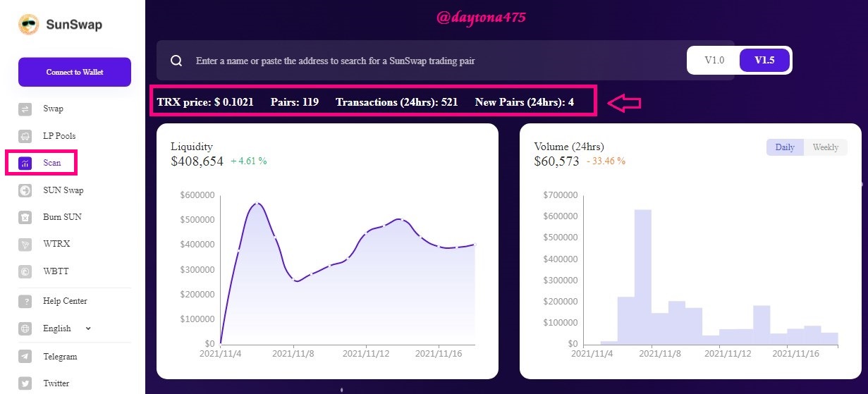Open the Help Center link

point(65,302)
